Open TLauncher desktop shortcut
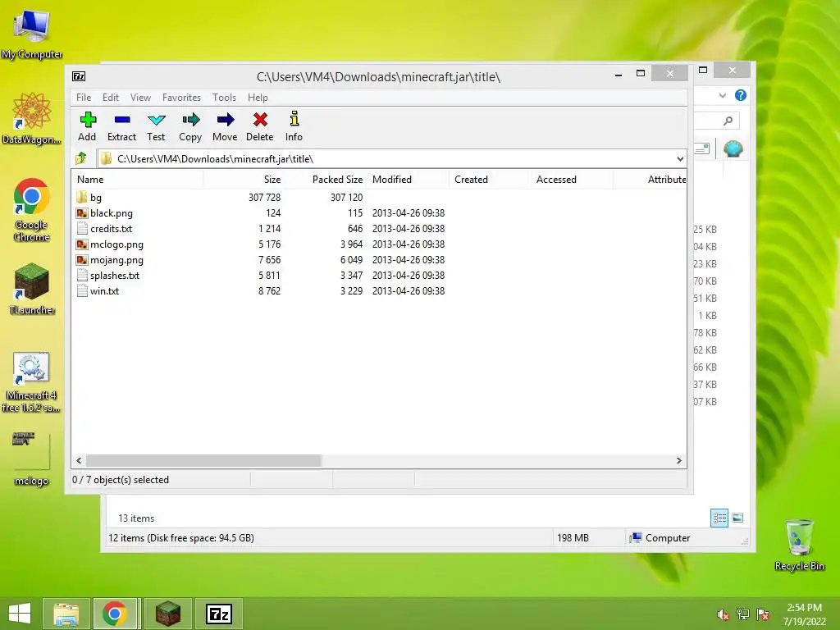Screen dimensions: 840x630 point(32,289)
